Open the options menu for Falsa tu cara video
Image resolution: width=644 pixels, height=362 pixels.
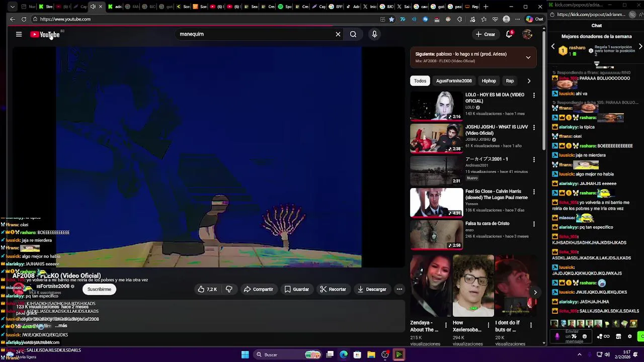534,224
